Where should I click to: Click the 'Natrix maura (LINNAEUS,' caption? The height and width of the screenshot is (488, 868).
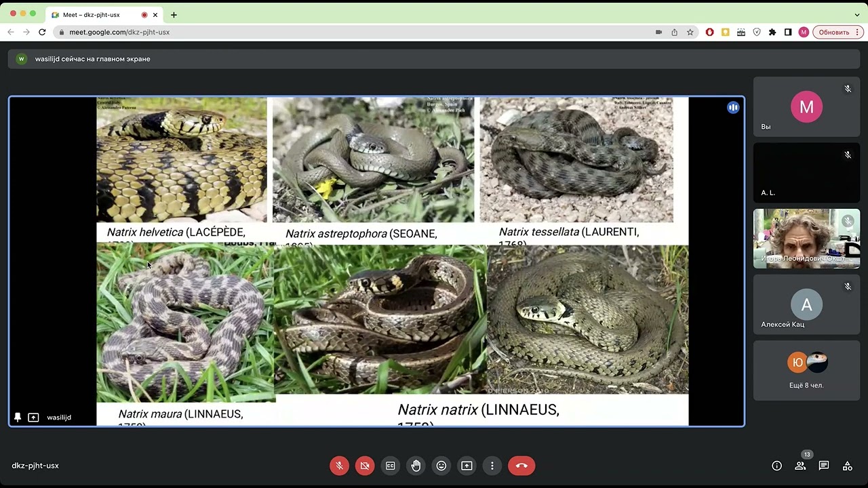(x=180, y=413)
